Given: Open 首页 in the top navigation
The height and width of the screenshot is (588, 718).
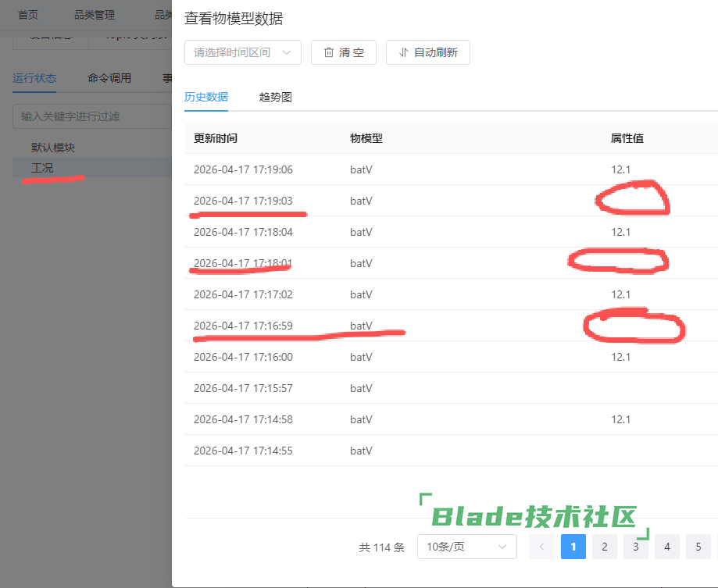Looking at the screenshot, I should pyautogui.click(x=28, y=14).
